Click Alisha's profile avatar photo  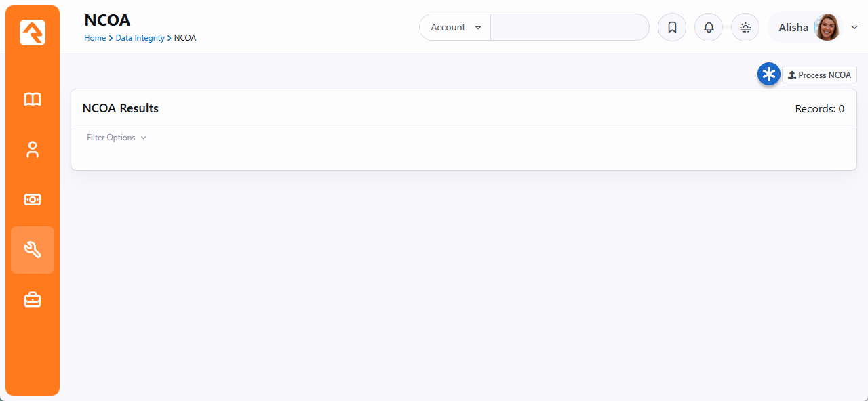(827, 27)
